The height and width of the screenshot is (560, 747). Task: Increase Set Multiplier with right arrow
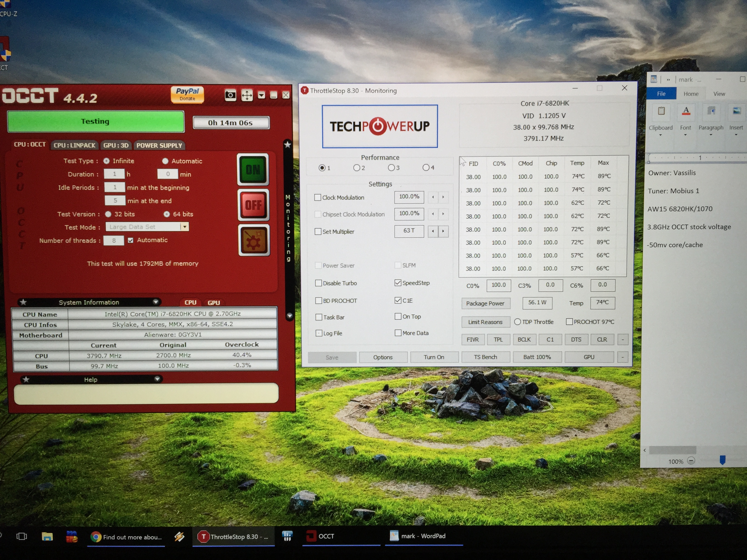pyautogui.click(x=443, y=231)
